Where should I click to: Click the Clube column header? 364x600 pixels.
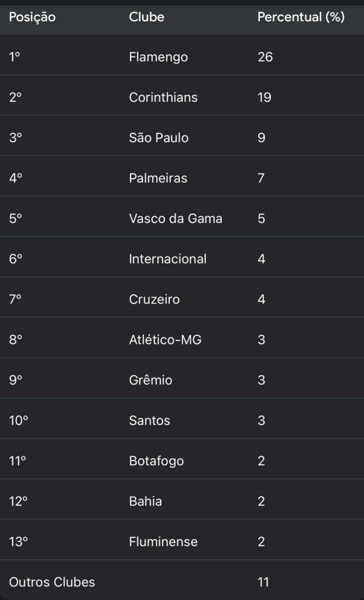[146, 17]
